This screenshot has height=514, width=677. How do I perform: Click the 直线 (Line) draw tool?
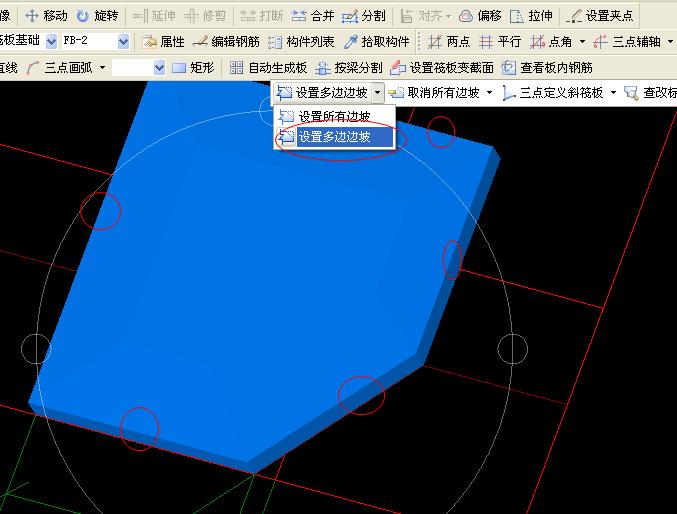9,68
